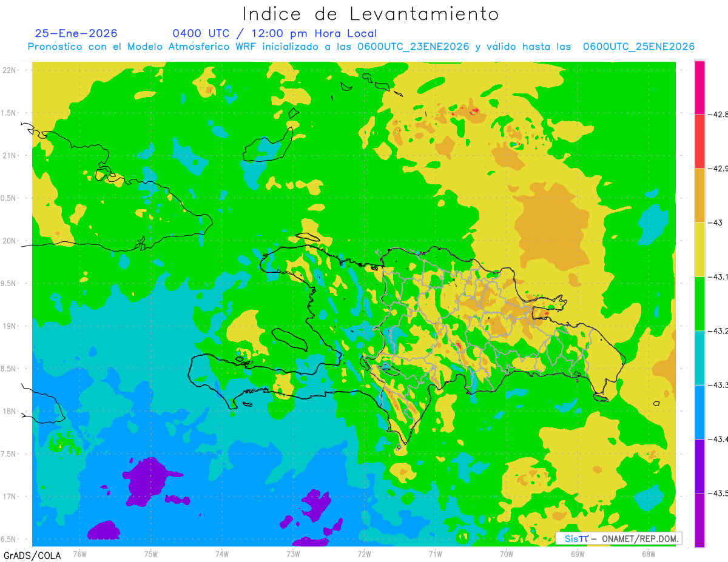Screen dimensions: 728x562
Task: Click the latitude label '19N'
Action: coord(10,326)
